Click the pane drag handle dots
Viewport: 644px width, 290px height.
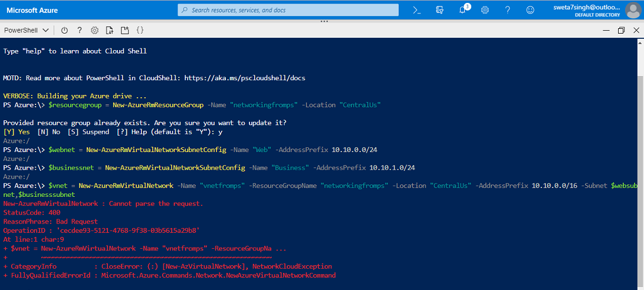[x=324, y=21]
